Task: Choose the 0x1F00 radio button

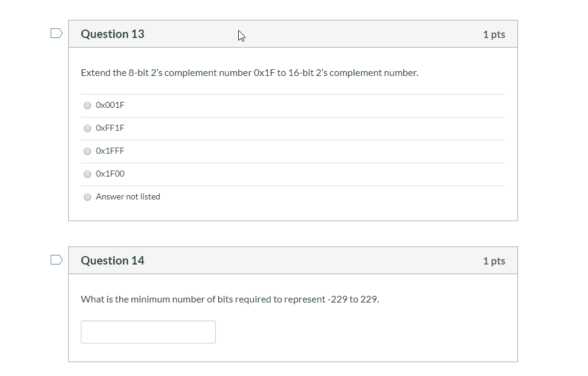Action: tap(87, 174)
